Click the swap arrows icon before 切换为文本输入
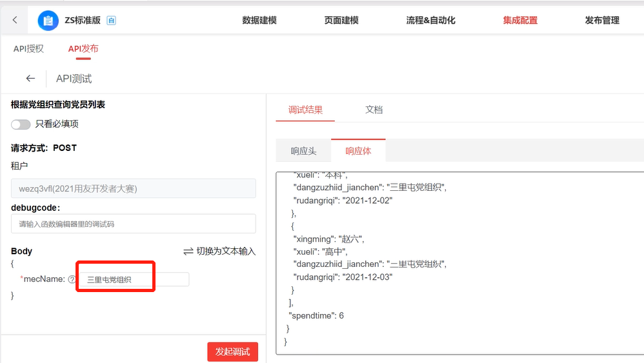This screenshot has width=644, height=363. pos(188,251)
